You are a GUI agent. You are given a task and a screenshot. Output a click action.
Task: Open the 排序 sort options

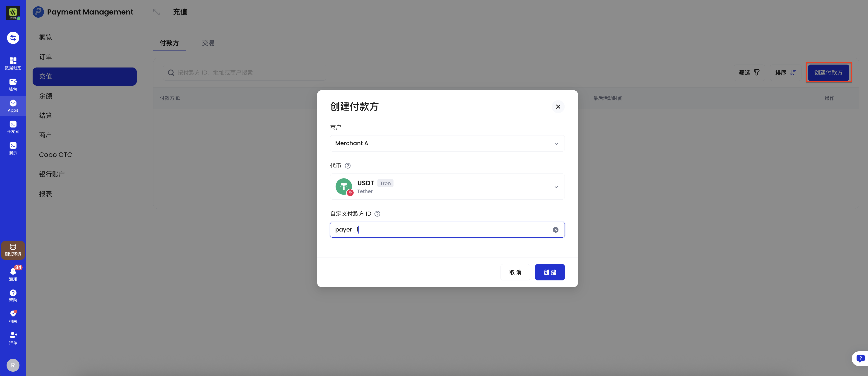(x=785, y=72)
